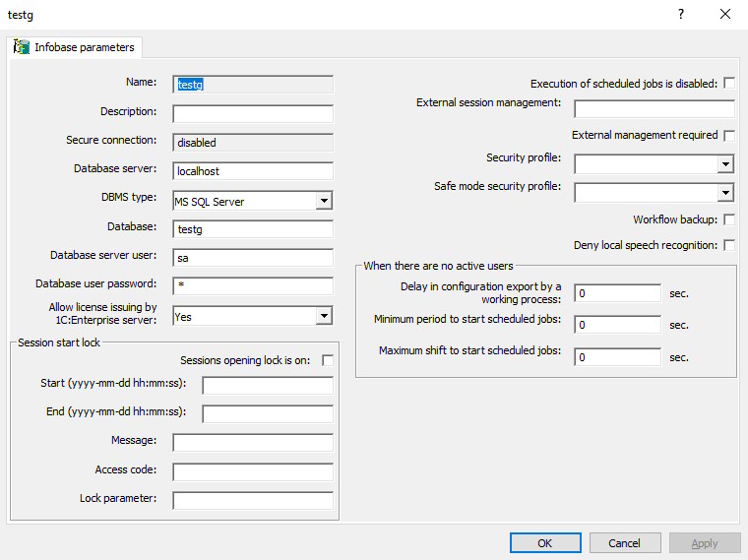748x560 pixels.
Task: Click the Infobase parameters tab icon
Action: coord(21,47)
